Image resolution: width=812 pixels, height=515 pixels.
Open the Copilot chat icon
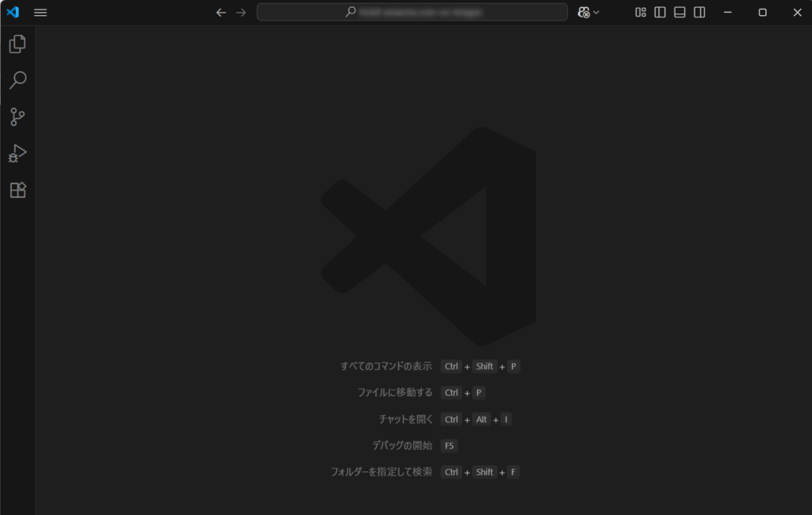pyautogui.click(x=584, y=13)
